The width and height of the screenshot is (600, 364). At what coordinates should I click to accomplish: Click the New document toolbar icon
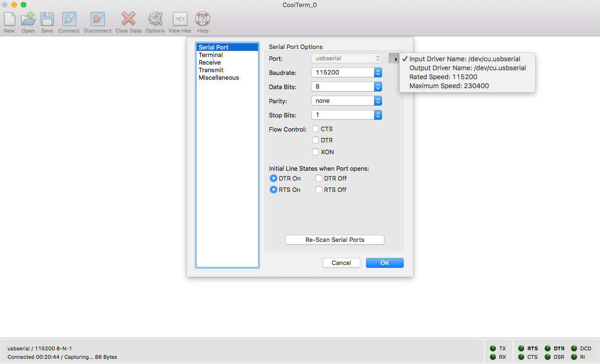[x=9, y=19]
